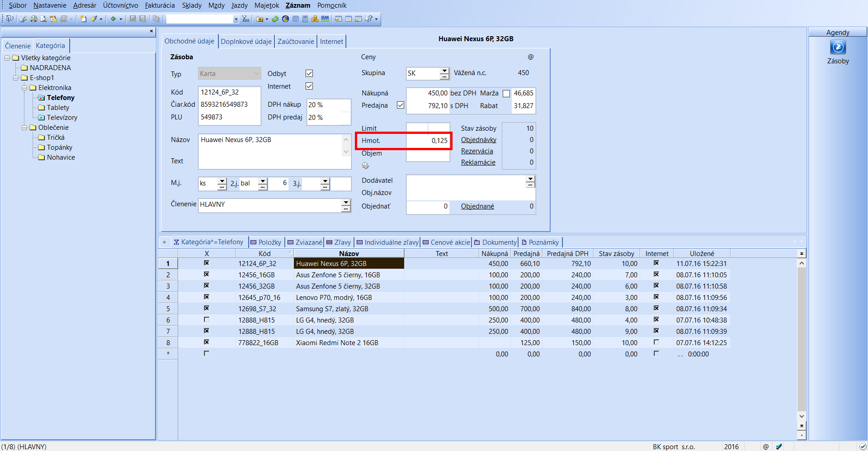
Task: Click the table vertical scrollbar down arrow
Action: pos(802,416)
